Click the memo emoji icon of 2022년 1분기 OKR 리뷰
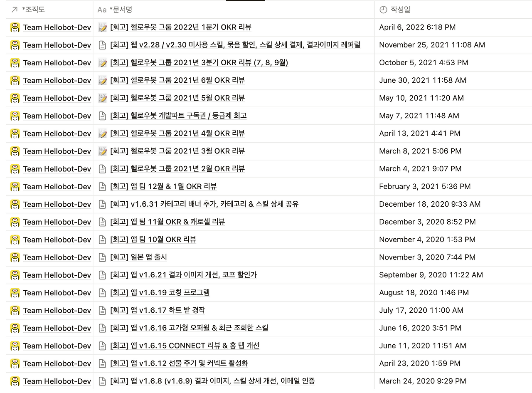This screenshot has width=532, height=393. [102, 27]
